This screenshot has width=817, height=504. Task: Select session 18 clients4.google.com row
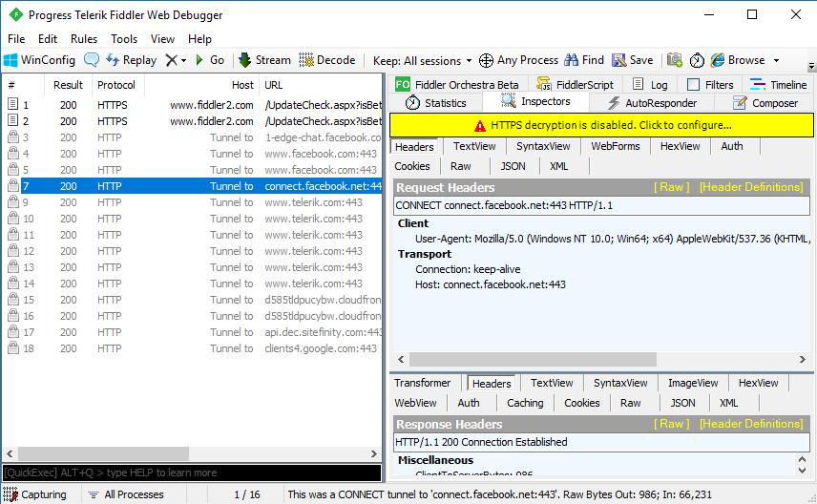coord(194,348)
